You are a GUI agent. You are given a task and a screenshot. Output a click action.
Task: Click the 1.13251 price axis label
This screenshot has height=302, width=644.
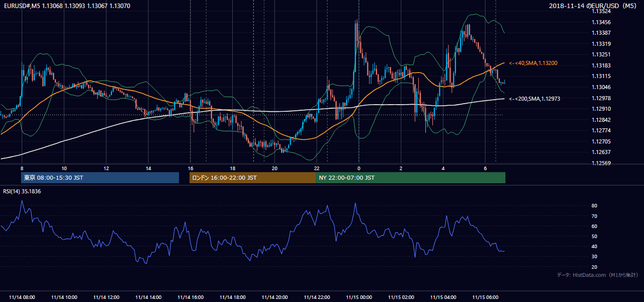602,54
